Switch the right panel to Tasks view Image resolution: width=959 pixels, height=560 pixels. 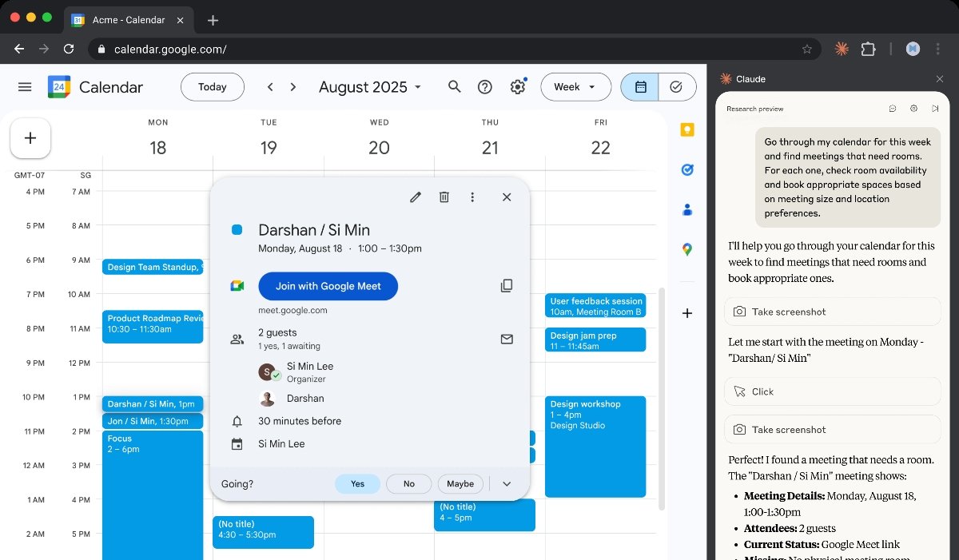click(x=676, y=86)
